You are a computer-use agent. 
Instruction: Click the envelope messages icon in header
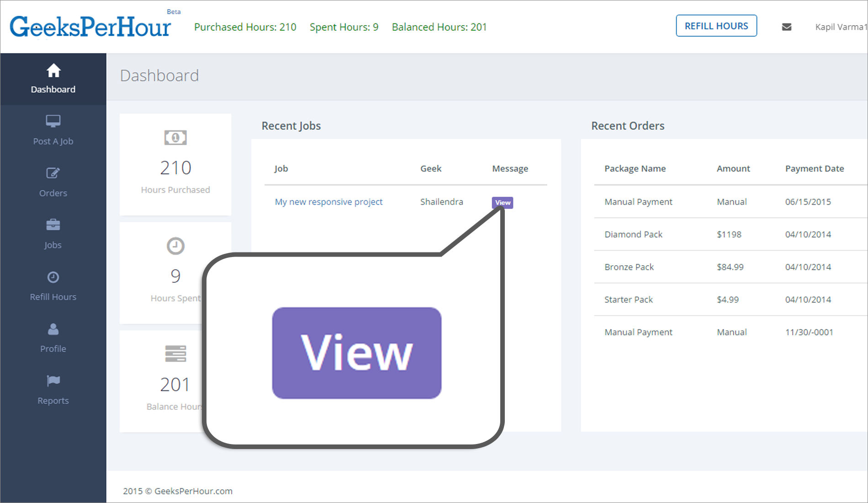[x=787, y=27]
